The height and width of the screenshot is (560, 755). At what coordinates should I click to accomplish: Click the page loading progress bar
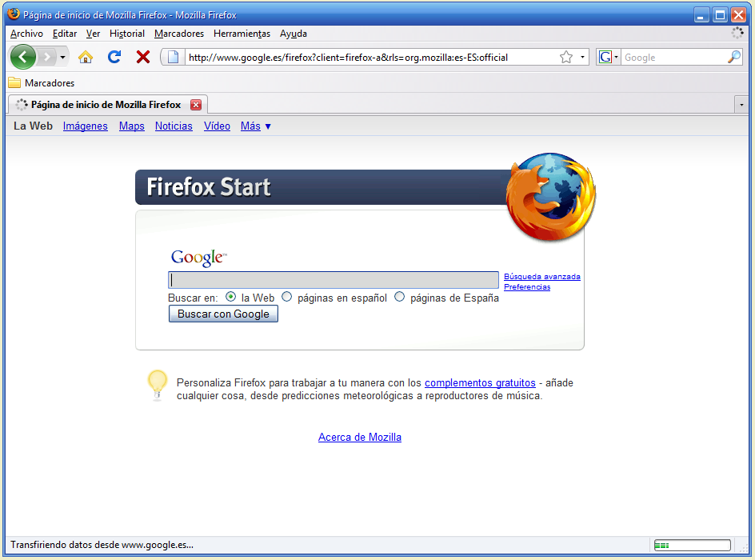tap(692, 546)
